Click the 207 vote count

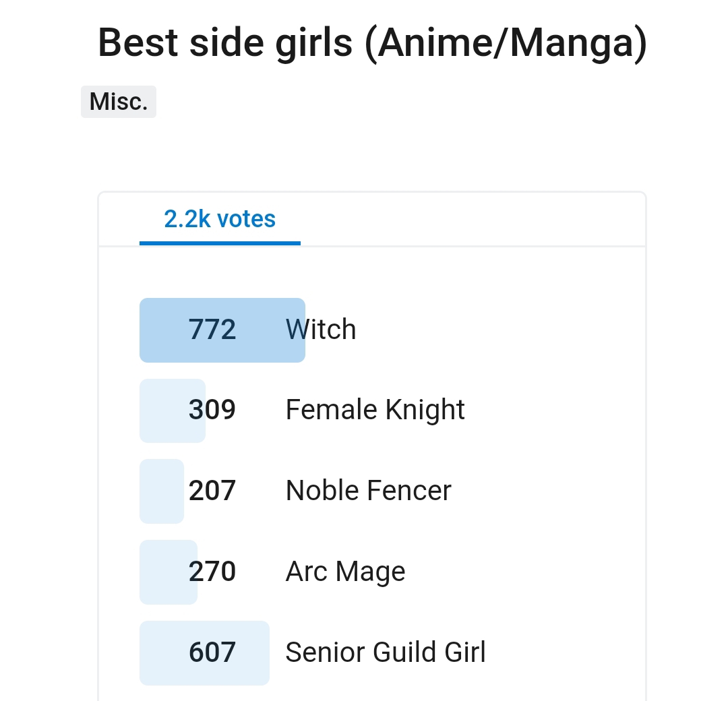[x=212, y=491]
